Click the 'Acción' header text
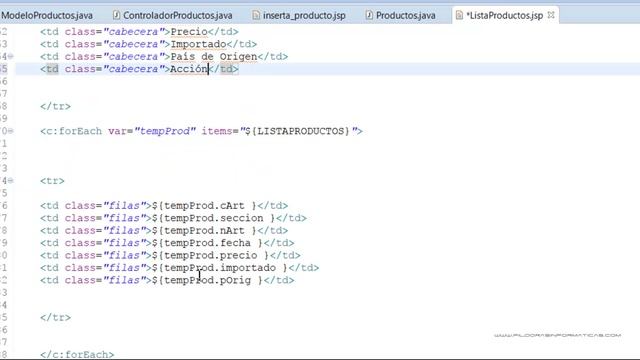 (x=189, y=69)
